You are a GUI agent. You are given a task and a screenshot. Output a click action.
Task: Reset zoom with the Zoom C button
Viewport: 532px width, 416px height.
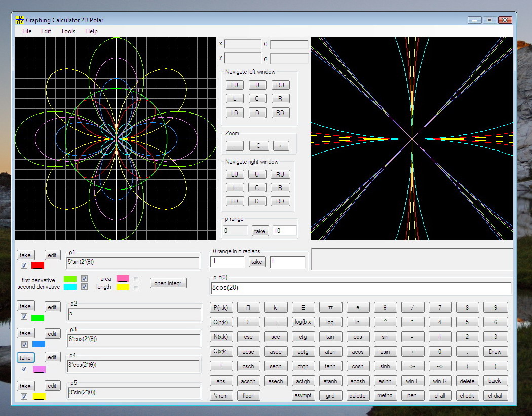point(258,146)
